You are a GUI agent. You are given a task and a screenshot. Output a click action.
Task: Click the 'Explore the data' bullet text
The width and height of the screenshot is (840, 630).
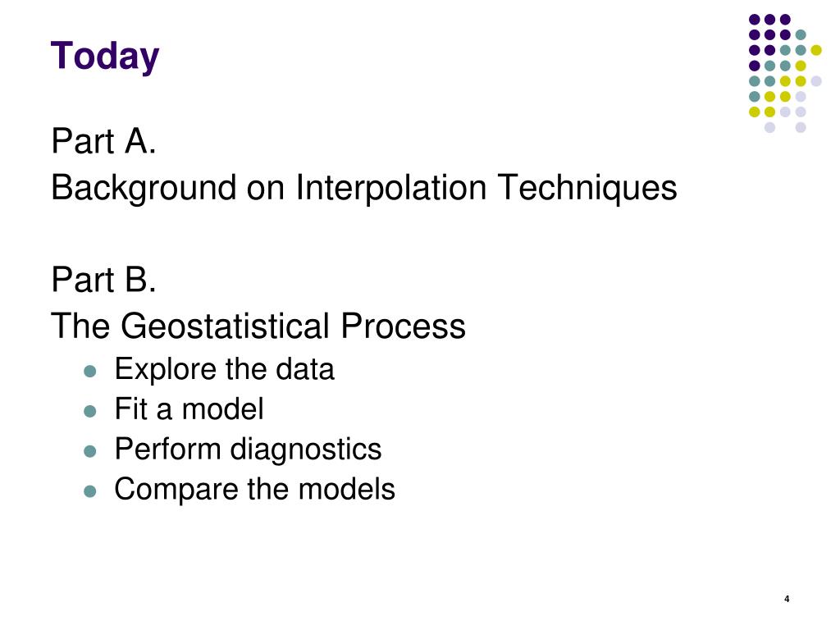tap(225, 369)
